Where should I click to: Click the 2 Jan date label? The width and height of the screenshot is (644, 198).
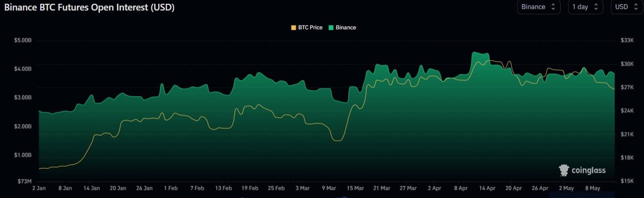coord(39,188)
